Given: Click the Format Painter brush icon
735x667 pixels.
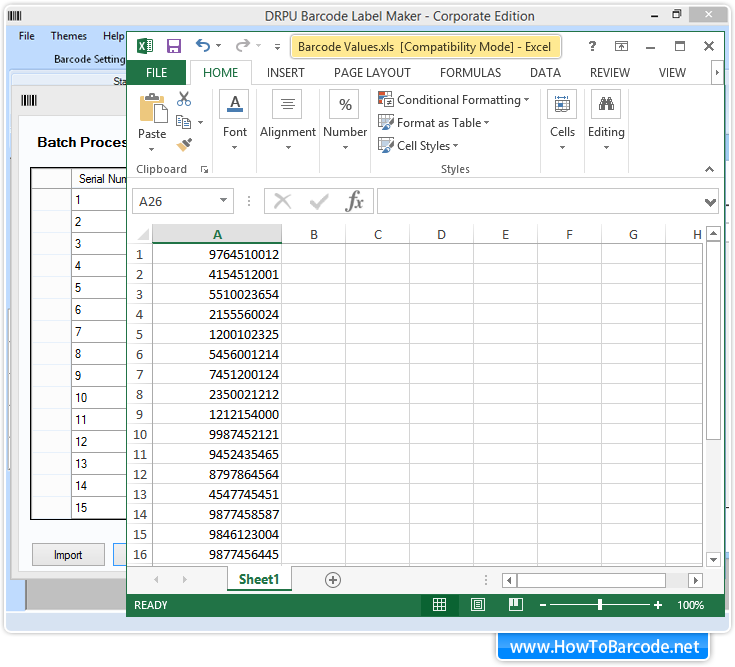Looking at the screenshot, I should coord(184,144).
